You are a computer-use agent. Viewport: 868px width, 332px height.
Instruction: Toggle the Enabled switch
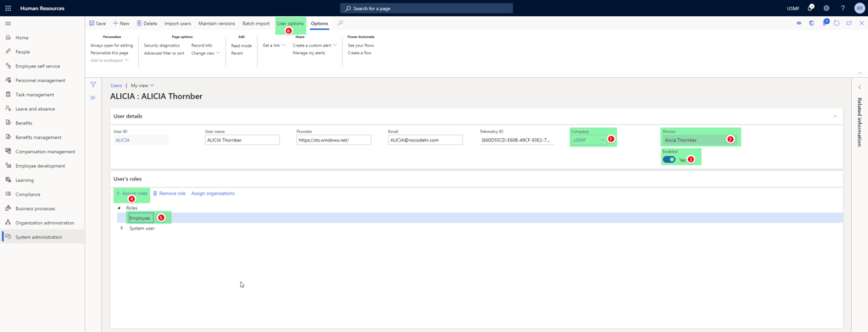click(x=669, y=159)
